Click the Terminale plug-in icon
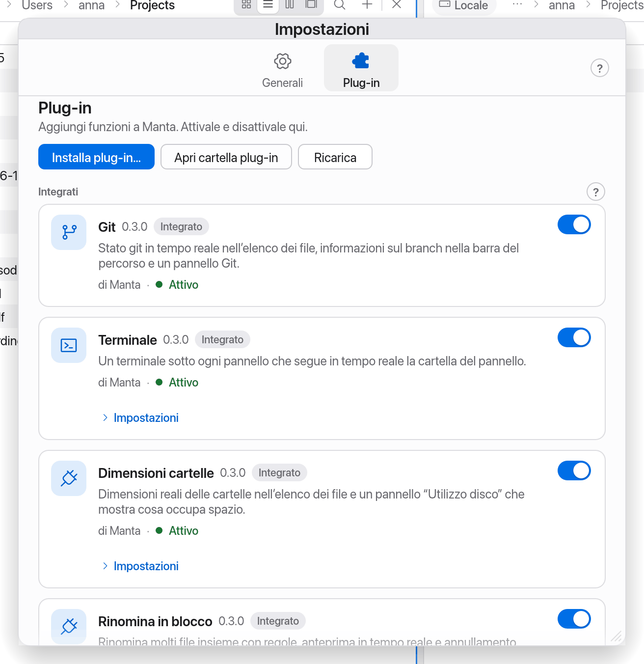 coord(69,345)
